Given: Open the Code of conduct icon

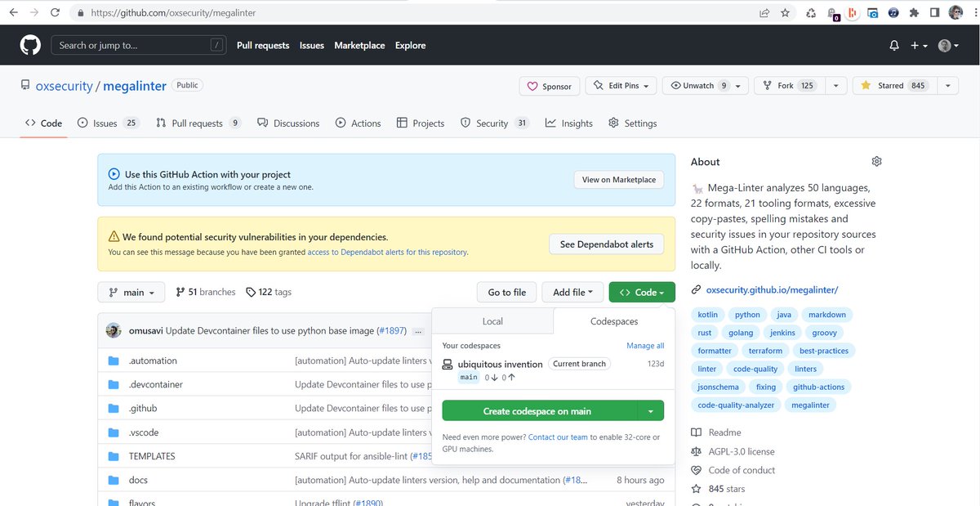Looking at the screenshot, I should click(x=696, y=470).
